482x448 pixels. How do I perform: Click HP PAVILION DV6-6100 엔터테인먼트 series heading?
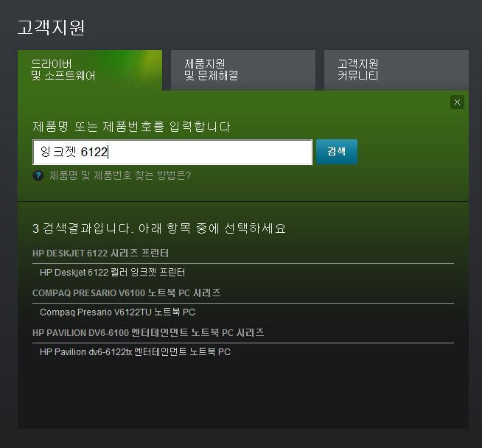pos(148,332)
